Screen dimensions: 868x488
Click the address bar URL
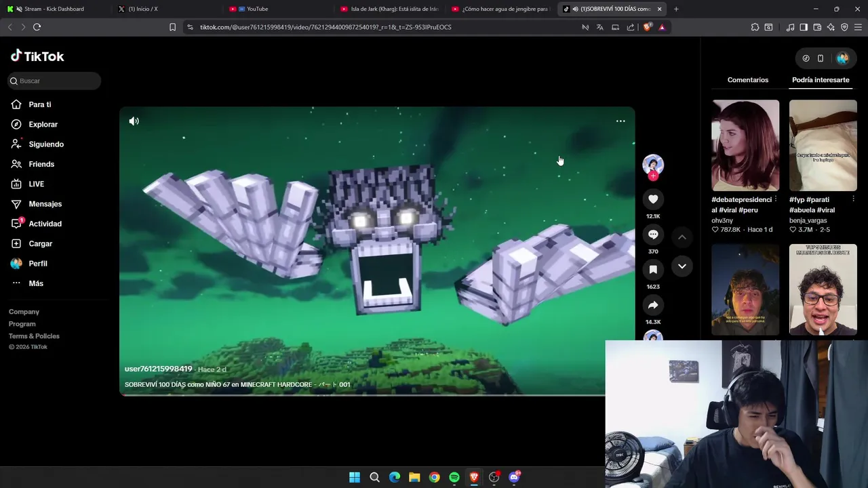(325, 27)
